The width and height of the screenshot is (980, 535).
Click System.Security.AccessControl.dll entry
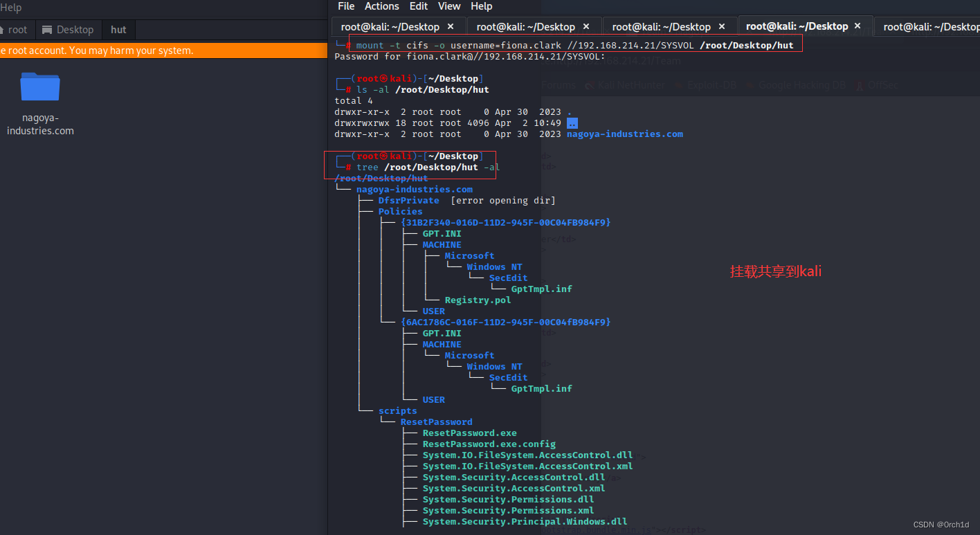coord(514,477)
